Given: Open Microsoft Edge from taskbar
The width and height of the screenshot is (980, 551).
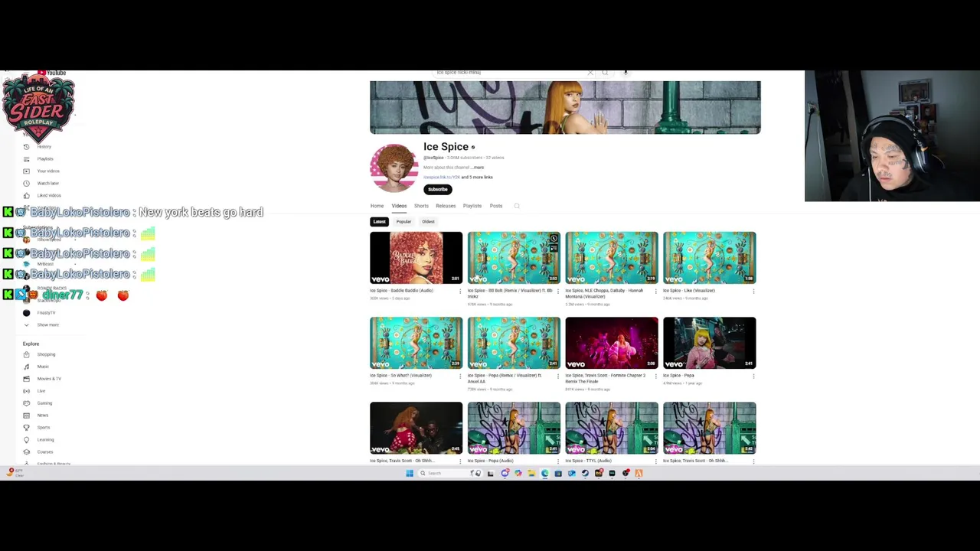Looking at the screenshot, I should [x=544, y=473].
